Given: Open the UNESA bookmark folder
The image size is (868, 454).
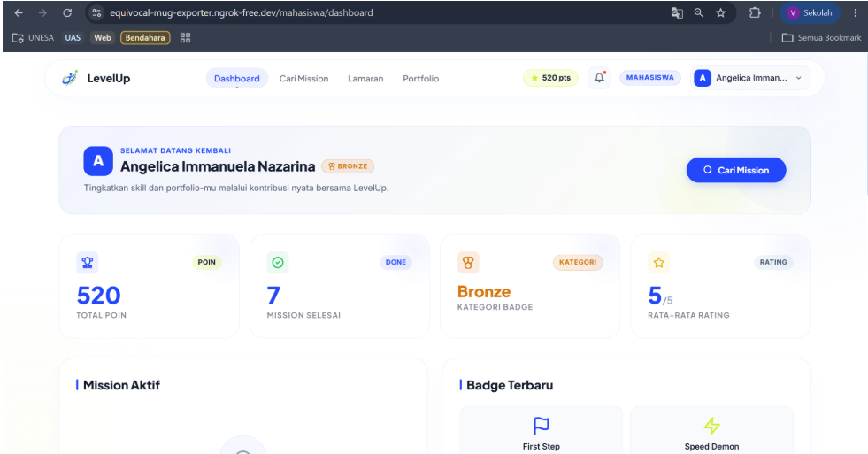Looking at the screenshot, I should [x=34, y=38].
